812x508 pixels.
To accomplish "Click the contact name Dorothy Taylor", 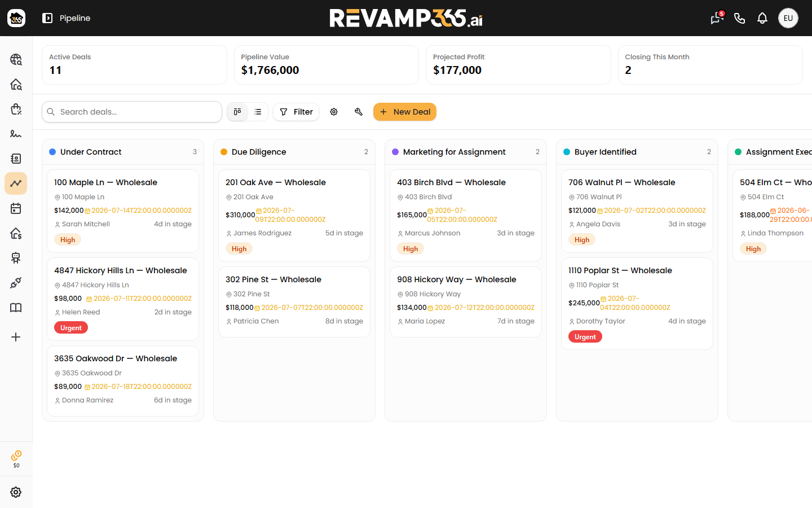I will coord(601,321).
